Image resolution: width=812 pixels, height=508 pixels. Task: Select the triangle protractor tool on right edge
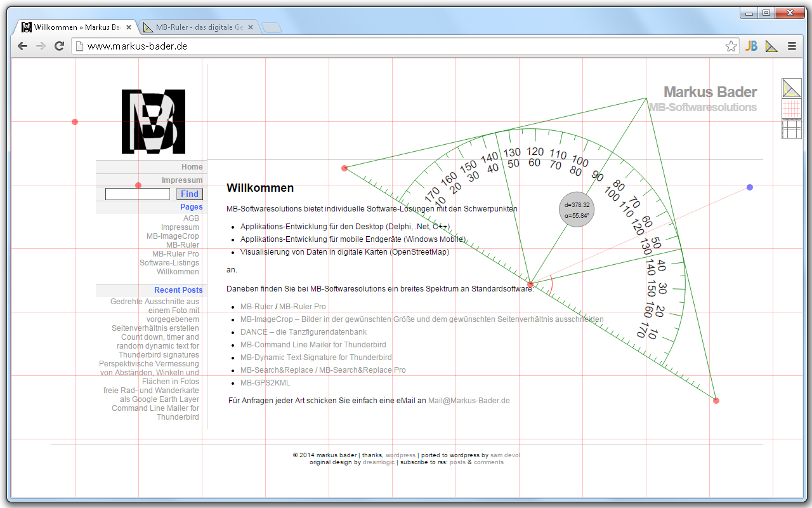tap(791, 87)
